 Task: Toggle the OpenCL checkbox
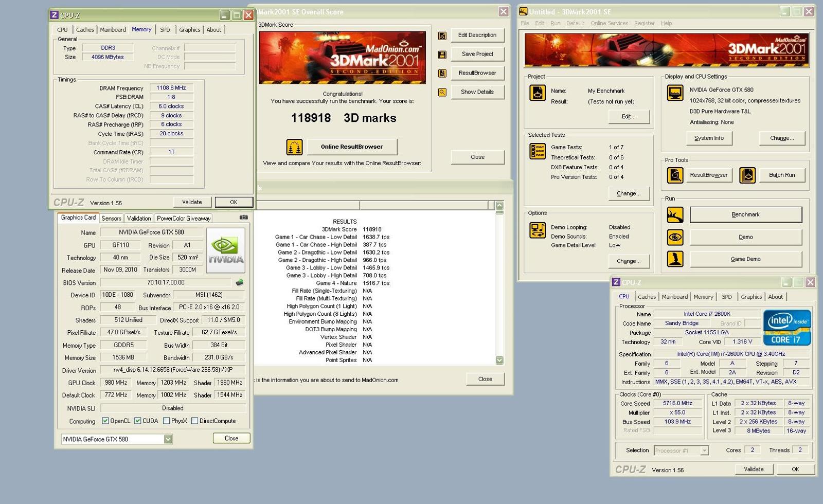tap(105, 421)
